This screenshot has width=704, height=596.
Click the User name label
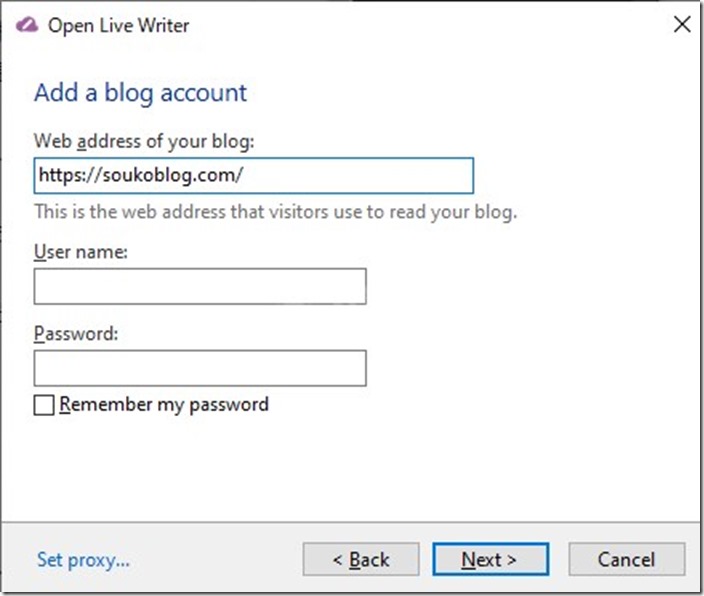[81, 252]
